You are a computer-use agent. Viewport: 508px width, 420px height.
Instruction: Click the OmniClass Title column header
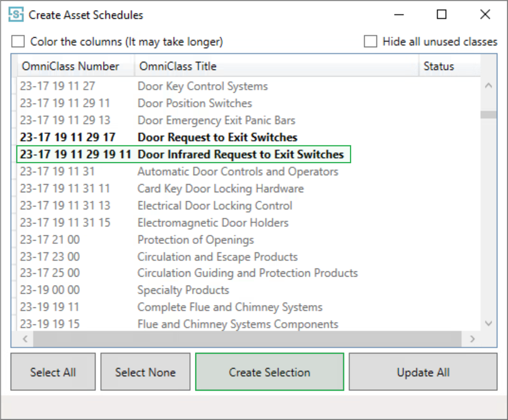tap(178, 66)
